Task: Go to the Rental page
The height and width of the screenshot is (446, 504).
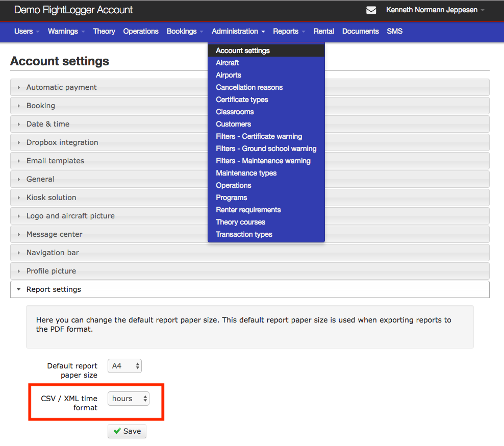Action: pyautogui.click(x=324, y=31)
